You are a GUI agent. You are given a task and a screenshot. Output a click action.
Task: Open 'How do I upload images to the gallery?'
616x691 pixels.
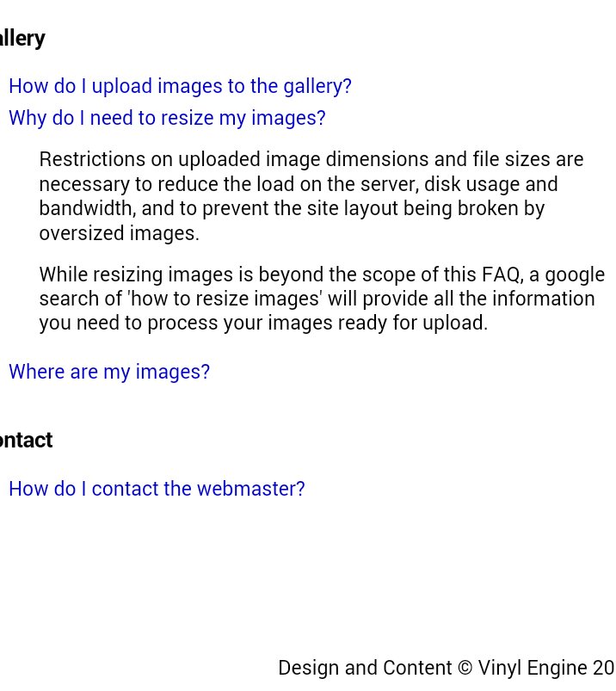pyautogui.click(x=180, y=86)
